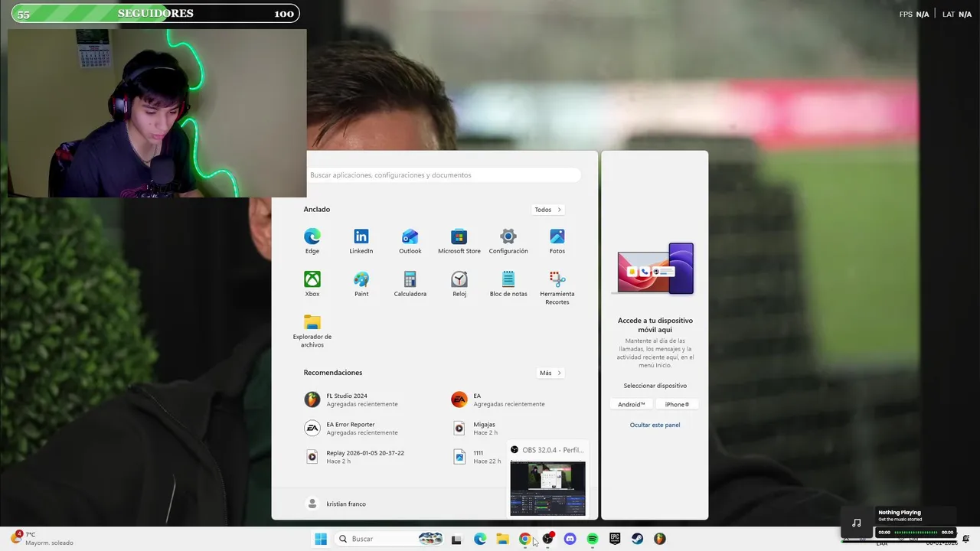
Task: Open the weather widget on taskbar
Action: 43,539
